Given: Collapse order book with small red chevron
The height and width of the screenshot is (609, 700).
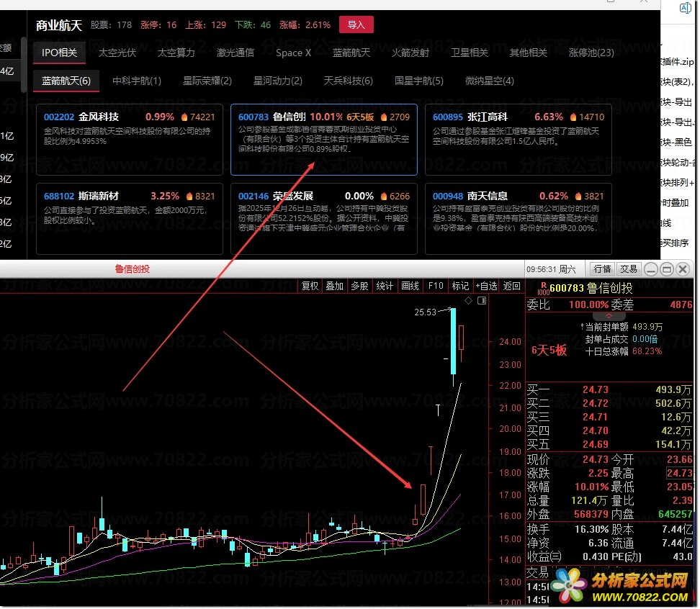Looking at the screenshot, I should 609,315.
